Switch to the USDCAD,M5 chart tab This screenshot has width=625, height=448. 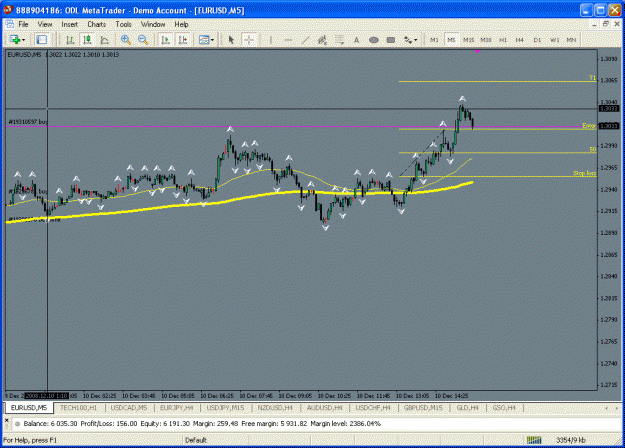pos(129,408)
